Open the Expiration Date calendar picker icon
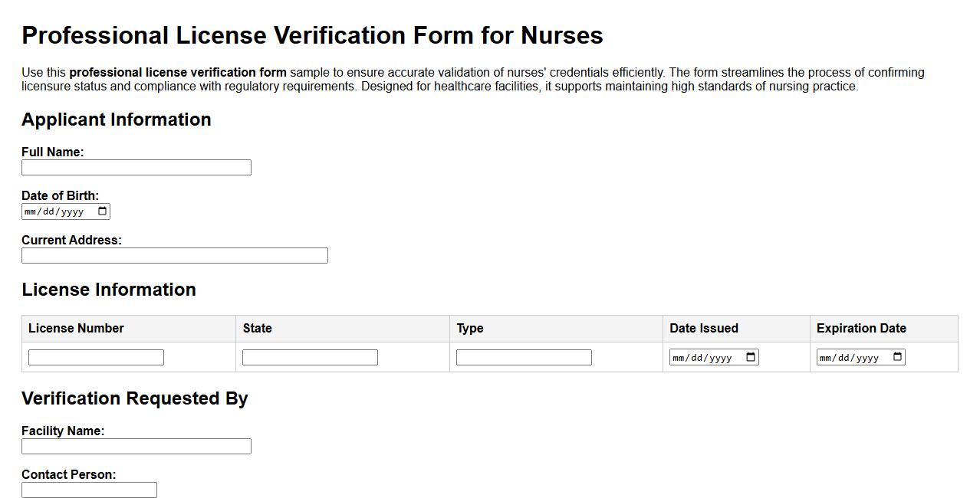The width and height of the screenshot is (980, 498). click(896, 356)
